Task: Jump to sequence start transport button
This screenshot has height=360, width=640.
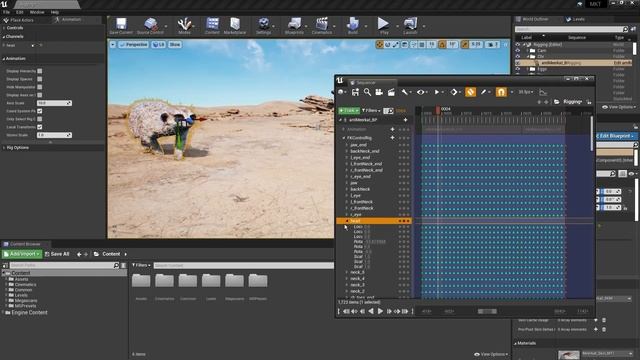Action: 346,311
